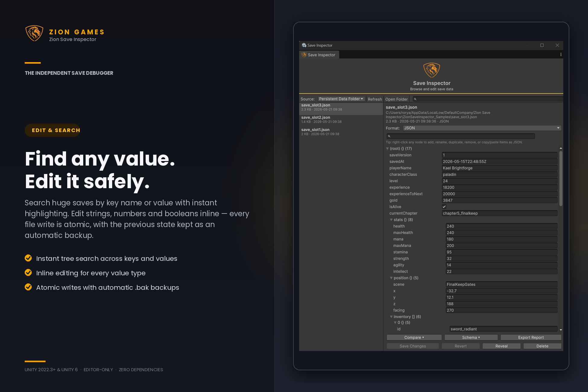Click the Revert button

[460, 346]
